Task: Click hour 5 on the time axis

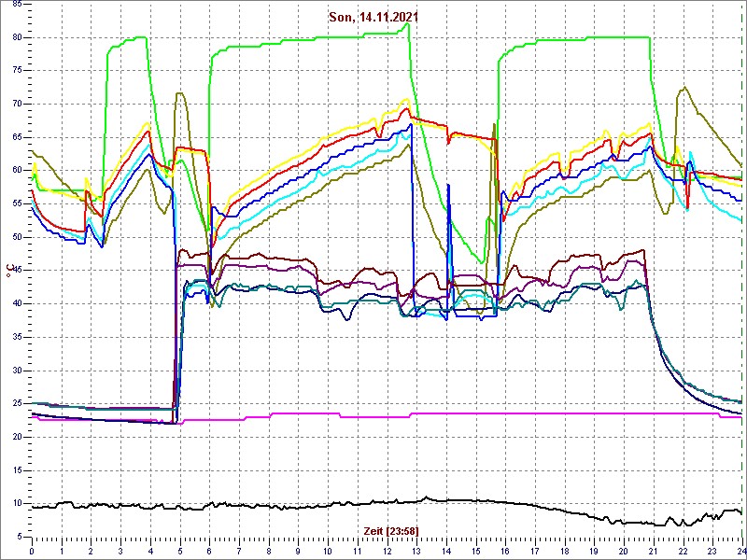Action: 180,549
